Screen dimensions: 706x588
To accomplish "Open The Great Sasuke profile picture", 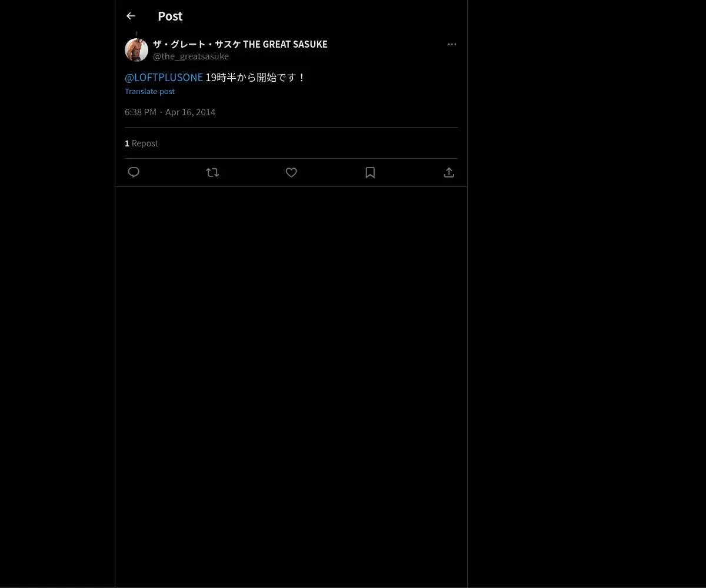I will (x=136, y=50).
